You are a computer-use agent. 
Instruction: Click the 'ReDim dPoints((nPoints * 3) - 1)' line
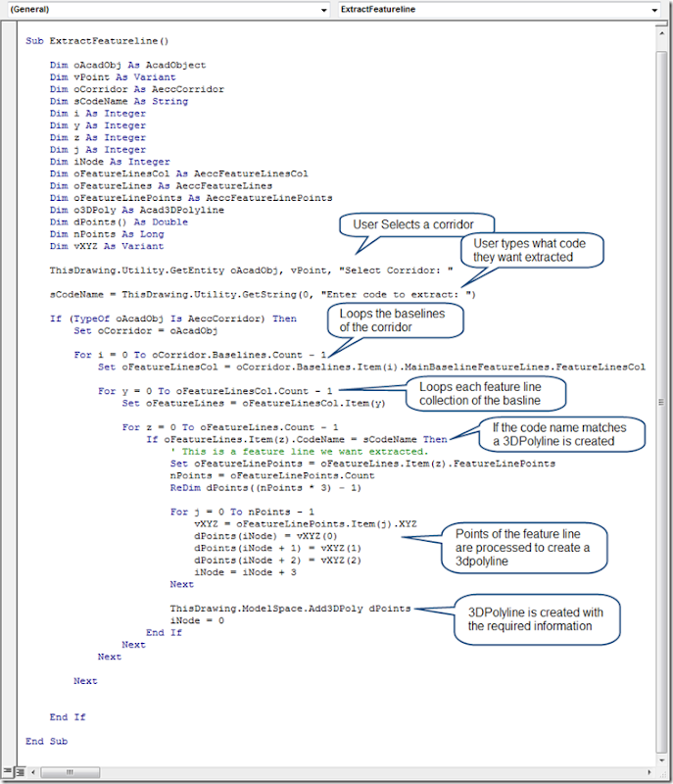[265, 487]
